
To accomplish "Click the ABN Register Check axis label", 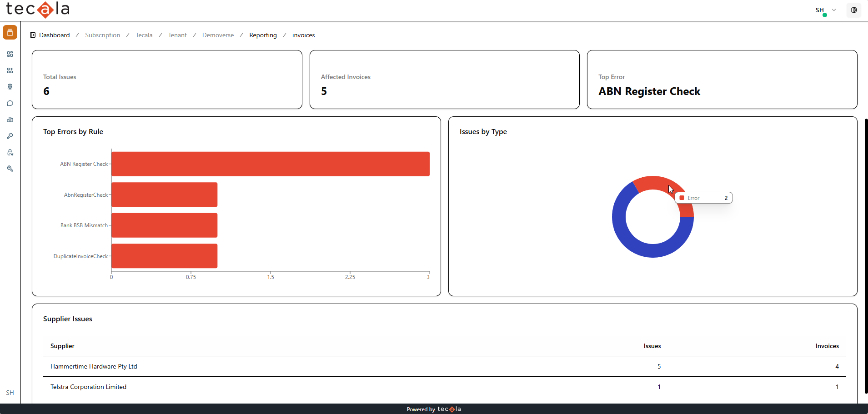I will [x=84, y=164].
